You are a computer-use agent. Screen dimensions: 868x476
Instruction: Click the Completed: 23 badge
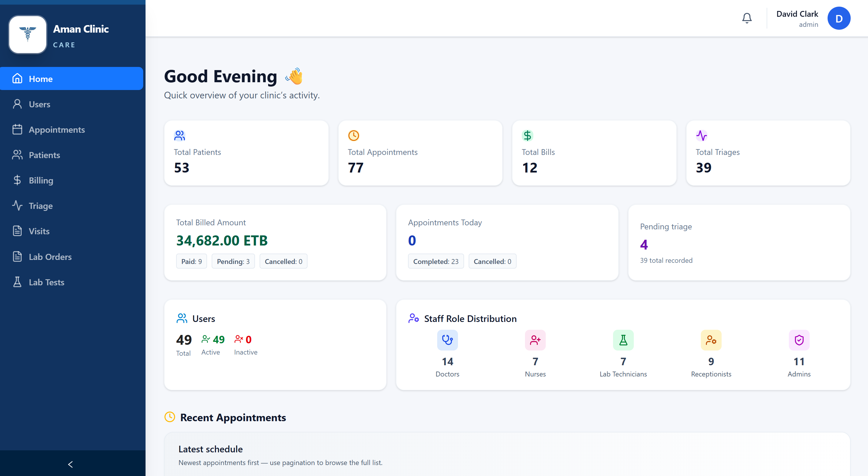click(436, 261)
